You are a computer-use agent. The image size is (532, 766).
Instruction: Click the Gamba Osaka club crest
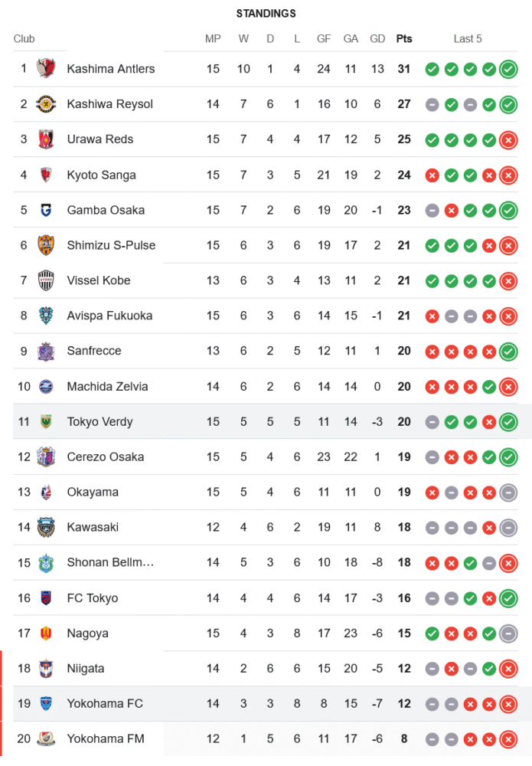pyautogui.click(x=46, y=210)
